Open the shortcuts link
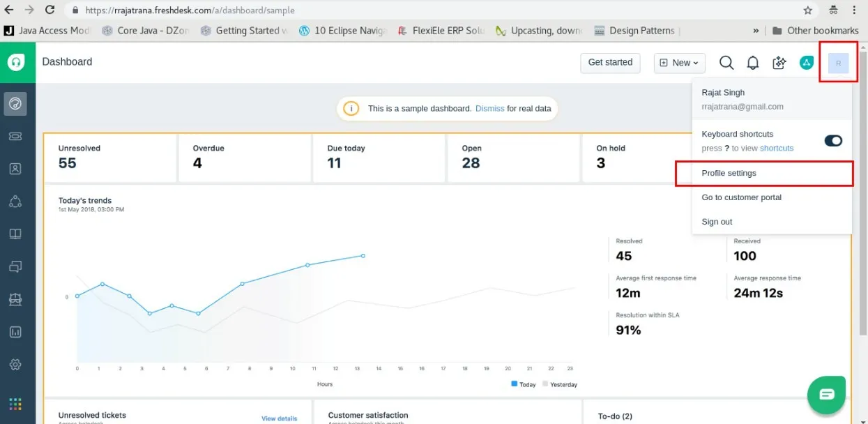This screenshot has width=868, height=424. [777, 149]
